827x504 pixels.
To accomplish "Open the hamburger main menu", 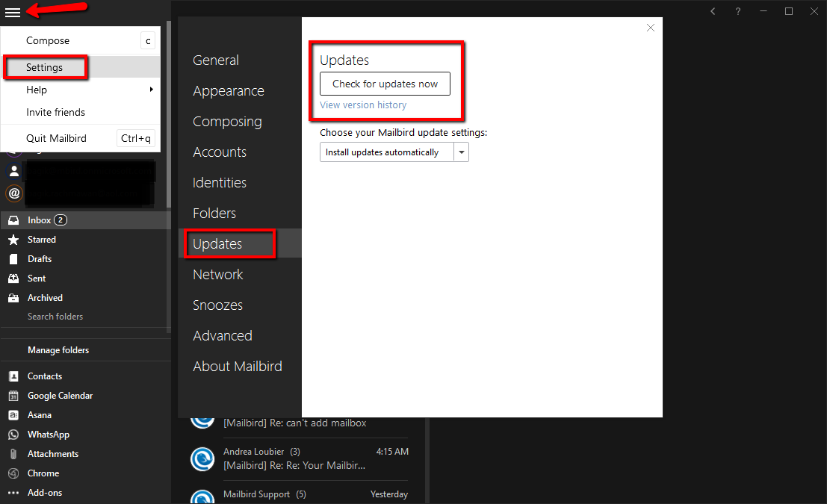I will pyautogui.click(x=13, y=12).
